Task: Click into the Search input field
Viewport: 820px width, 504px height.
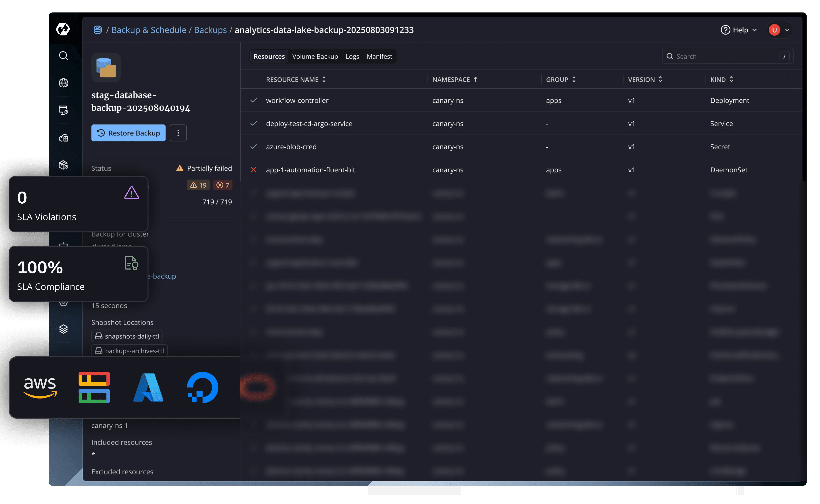Action: (724, 56)
